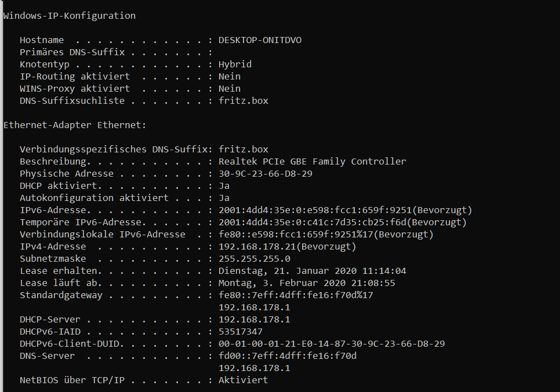Click the subnet mask 255.255.255.0
The height and width of the screenshot is (392, 560).
click(x=254, y=258)
